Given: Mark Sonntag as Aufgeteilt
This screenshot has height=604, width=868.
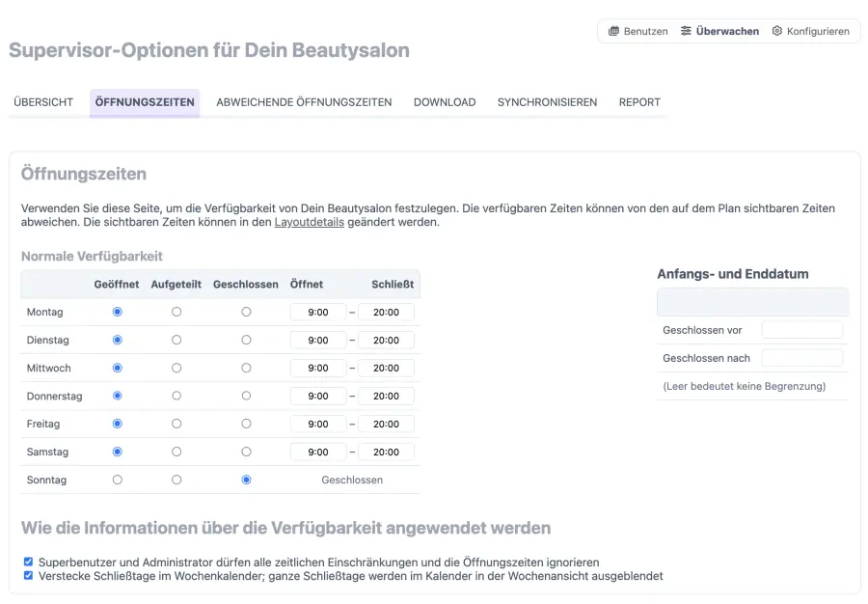Looking at the screenshot, I should pyautogui.click(x=175, y=480).
